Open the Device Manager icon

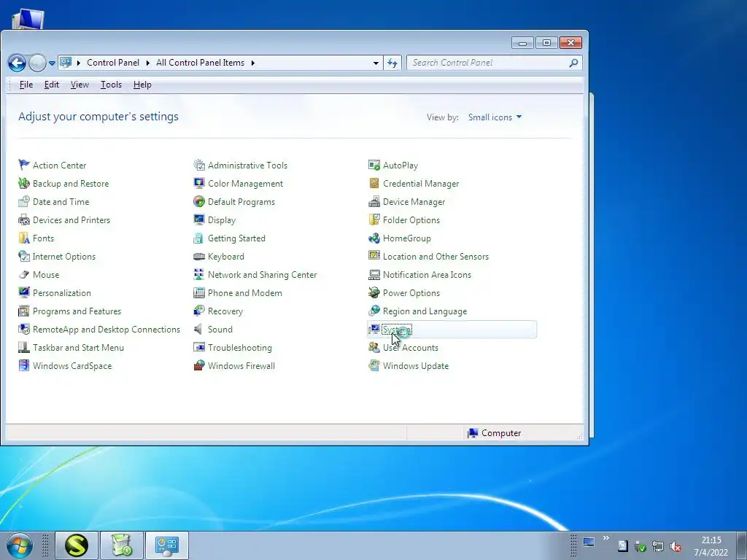[x=374, y=201]
